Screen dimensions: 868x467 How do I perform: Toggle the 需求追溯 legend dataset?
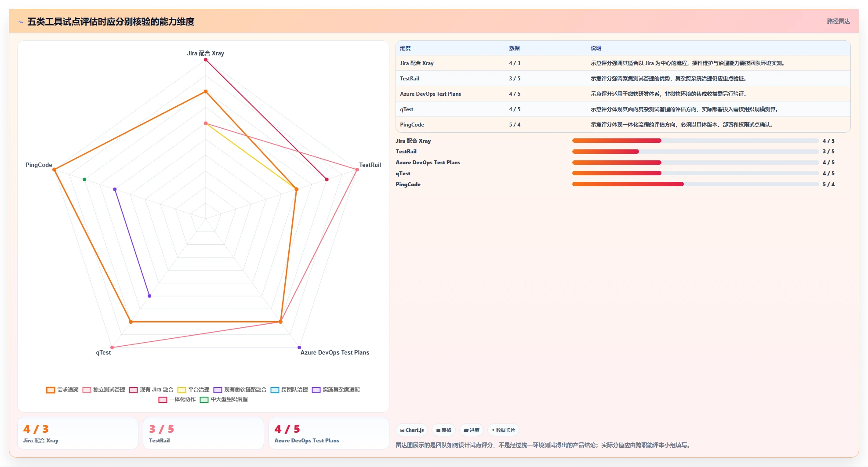point(62,390)
